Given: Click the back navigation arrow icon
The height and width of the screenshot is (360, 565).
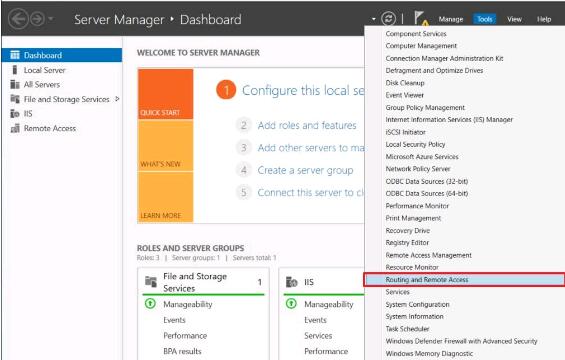Looking at the screenshot, I should [x=18, y=19].
